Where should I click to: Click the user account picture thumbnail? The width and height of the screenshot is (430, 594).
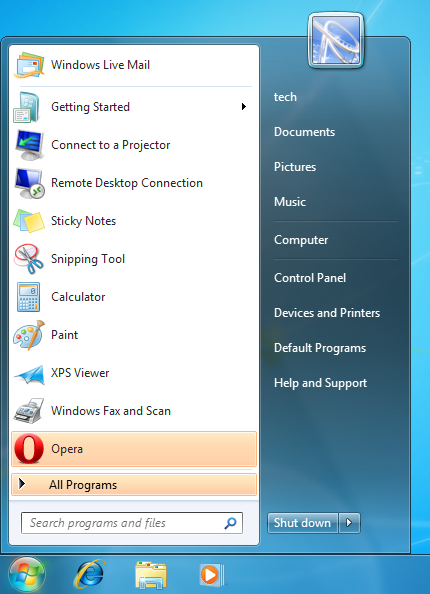click(x=336, y=41)
